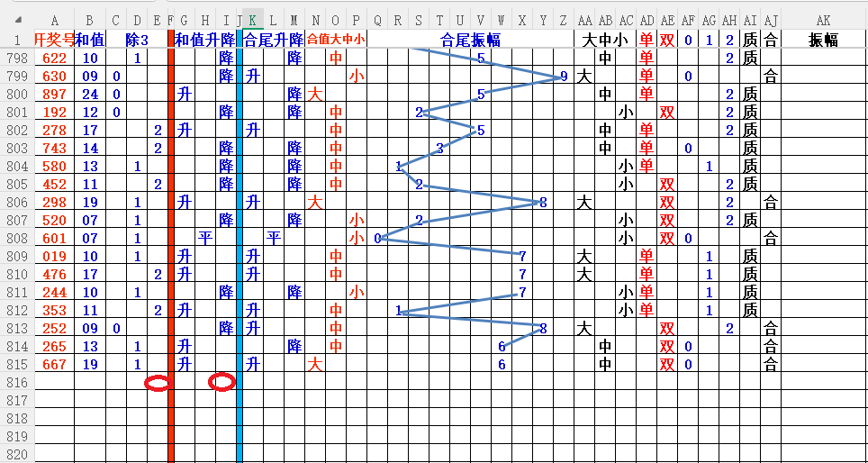Click the cell containing 743
This screenshot has height=463, width=868.
tap(54, 148)
